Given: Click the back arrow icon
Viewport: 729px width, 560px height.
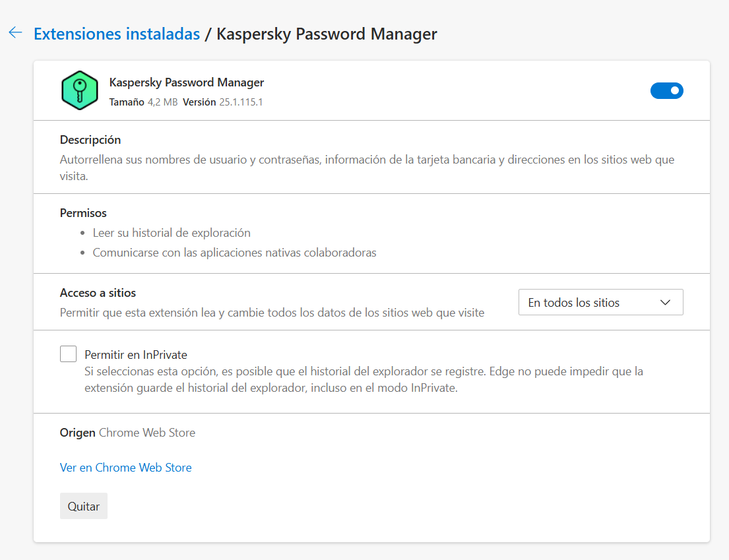Looking at the screenshot, I should [15, 33].
